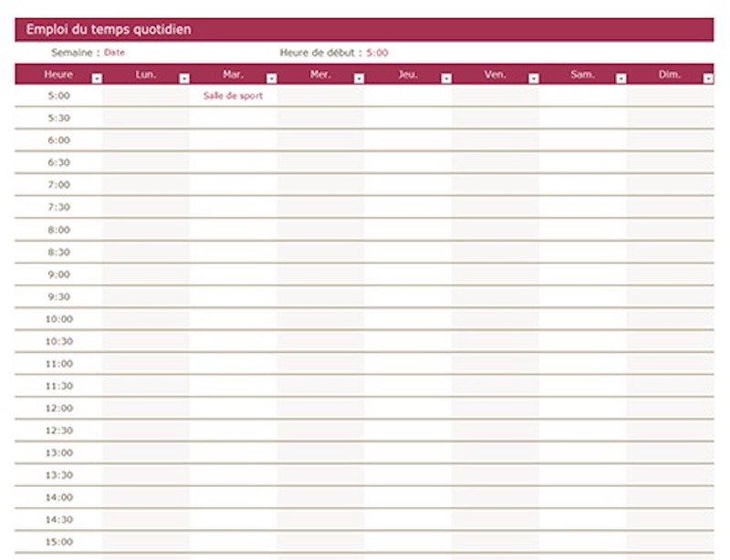Click the Heure column header label
Image resolution: width=730 pixels, height=560 pixels.
(58, 75)
